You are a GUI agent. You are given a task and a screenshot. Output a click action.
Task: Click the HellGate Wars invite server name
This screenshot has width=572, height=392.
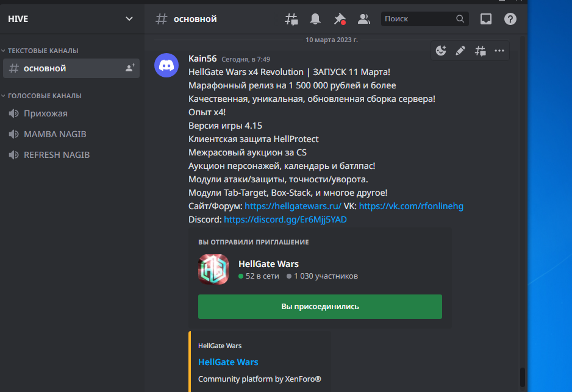[268, 264]
